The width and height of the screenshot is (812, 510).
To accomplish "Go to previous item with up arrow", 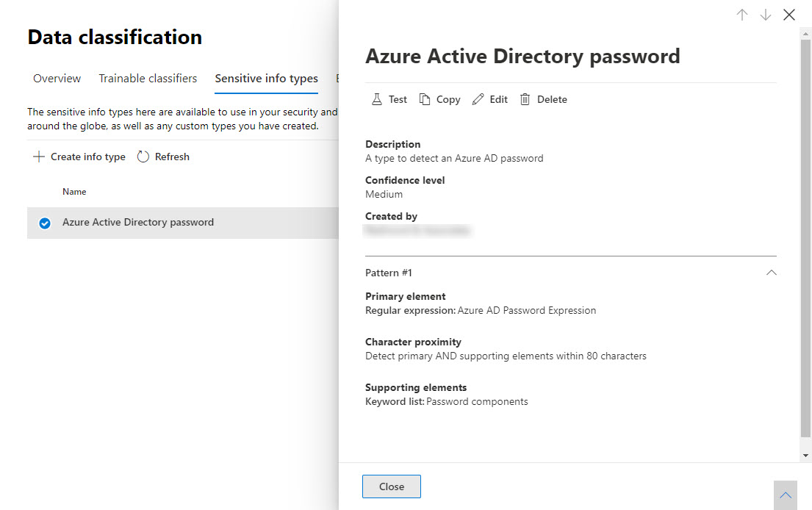I will click(x=742, y=15).
